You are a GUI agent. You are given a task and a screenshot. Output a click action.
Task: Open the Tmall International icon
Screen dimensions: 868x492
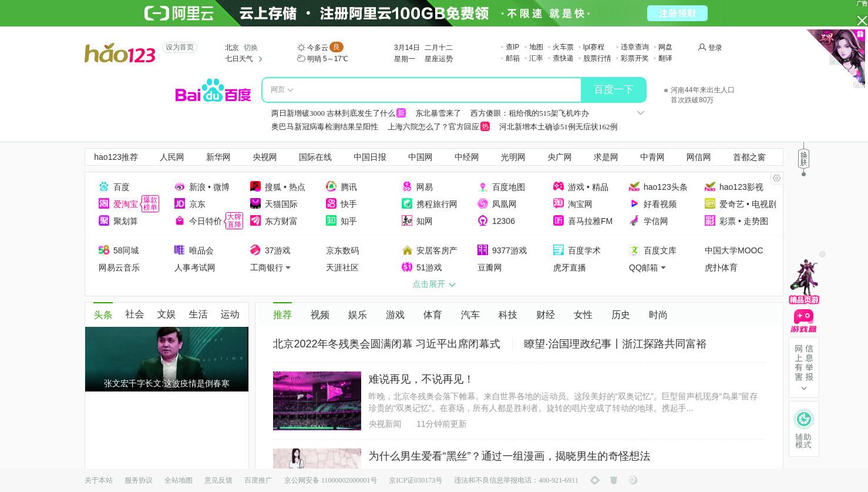pos(255,204)
